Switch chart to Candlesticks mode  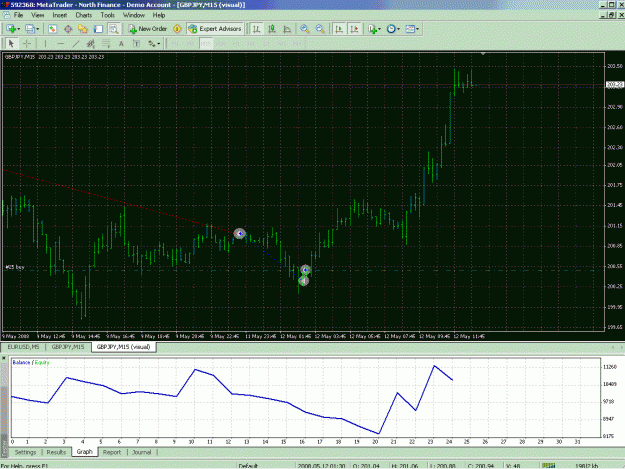272,29
